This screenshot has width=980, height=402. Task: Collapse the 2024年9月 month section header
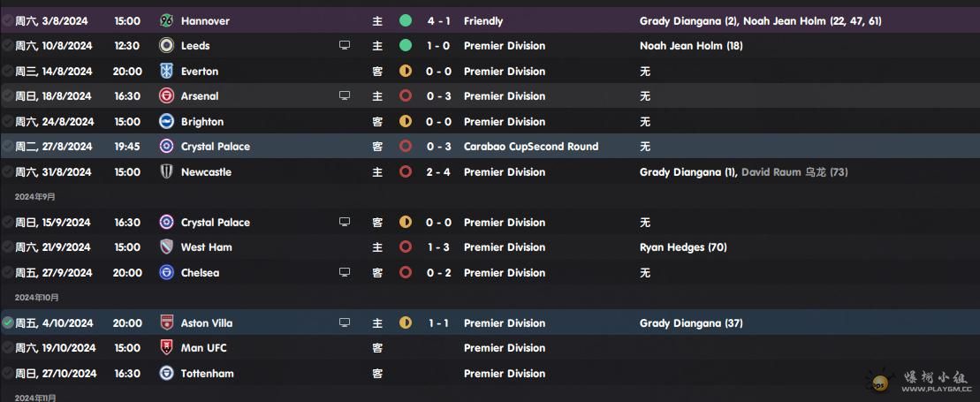[35, 197]
